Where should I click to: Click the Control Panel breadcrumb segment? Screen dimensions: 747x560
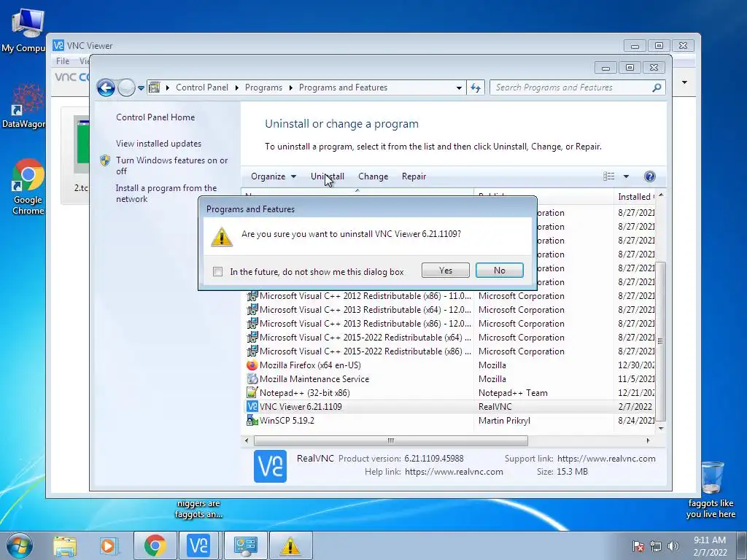tap(202, 87)
